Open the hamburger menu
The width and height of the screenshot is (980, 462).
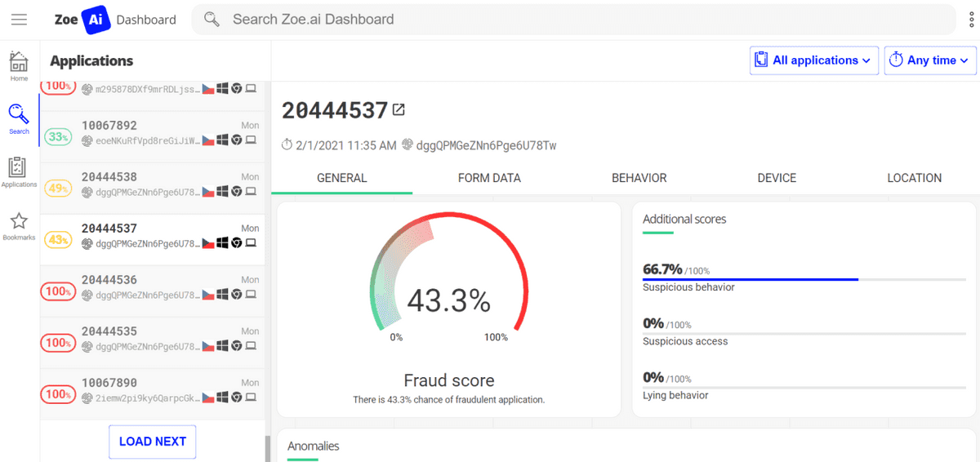coord(20,20)
